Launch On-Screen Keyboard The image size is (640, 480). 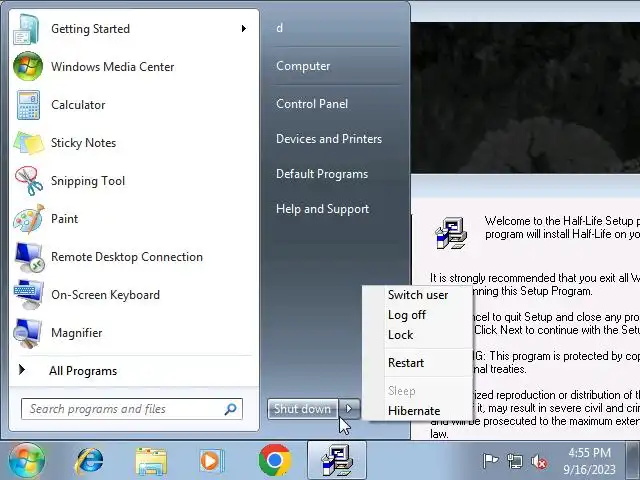coord(134,295)
